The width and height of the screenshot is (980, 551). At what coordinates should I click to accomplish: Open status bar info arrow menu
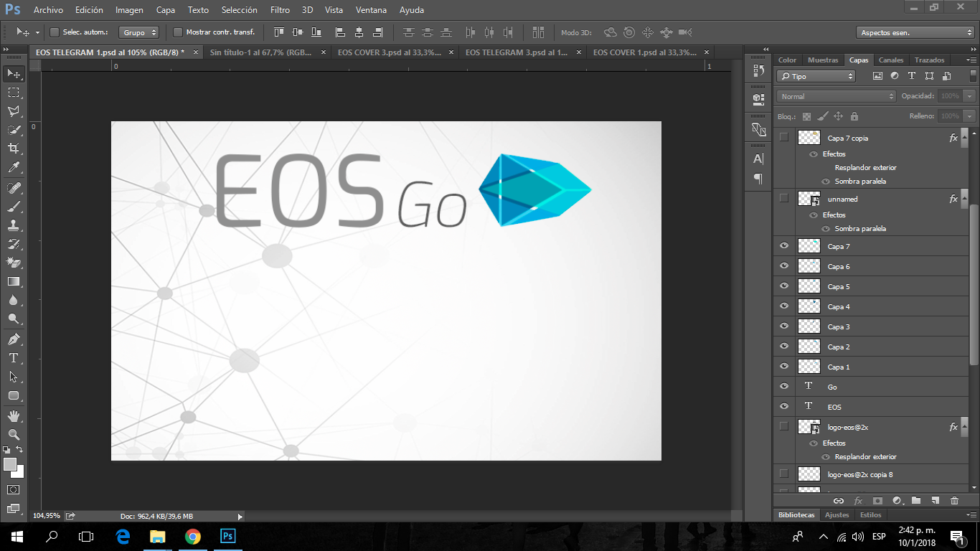(x=240, y=516)
